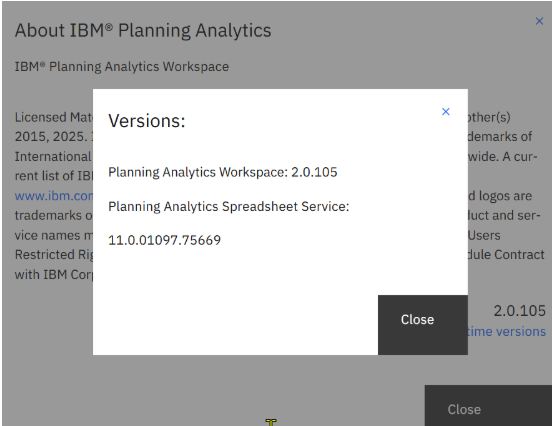Viewport: 552px width, 426px height.
Task: Click the '2015, 2025.' copyright years text
Action: coord(50,137)
